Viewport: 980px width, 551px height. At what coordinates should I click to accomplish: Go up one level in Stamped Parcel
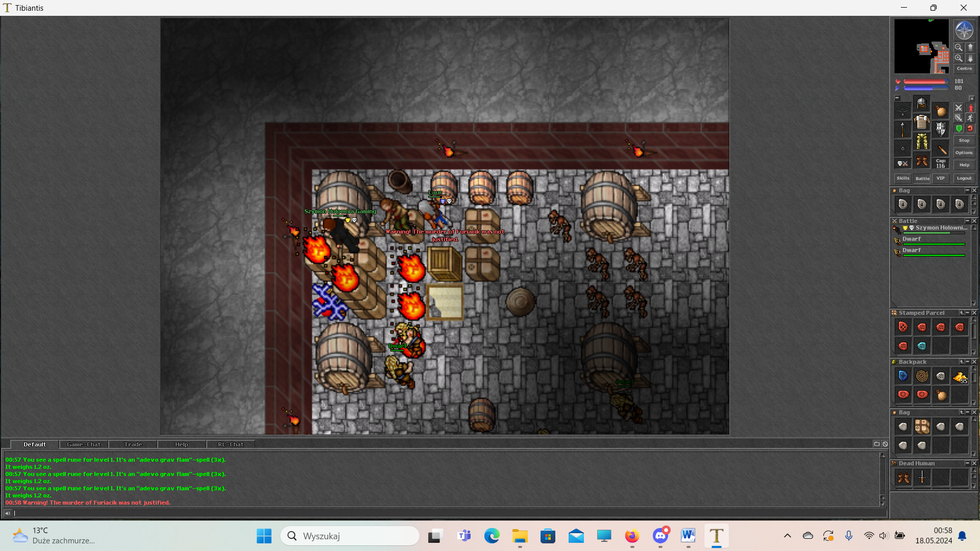[x=961, y=313]
